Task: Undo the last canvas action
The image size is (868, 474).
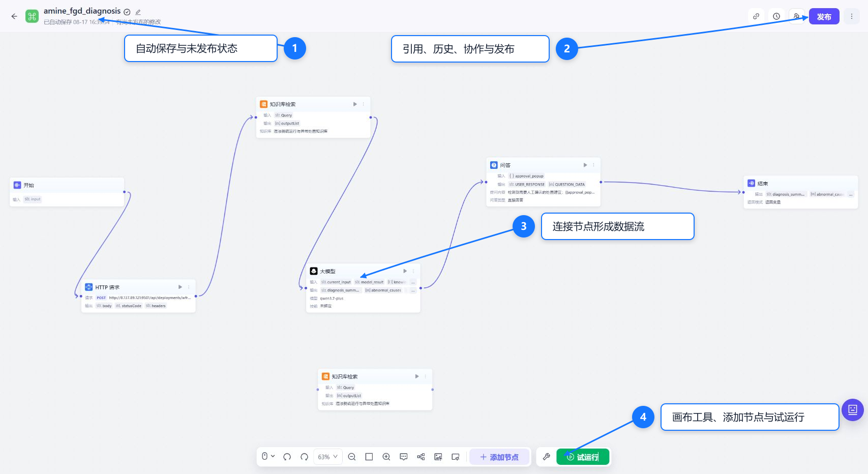Action: tap(287, 457)
